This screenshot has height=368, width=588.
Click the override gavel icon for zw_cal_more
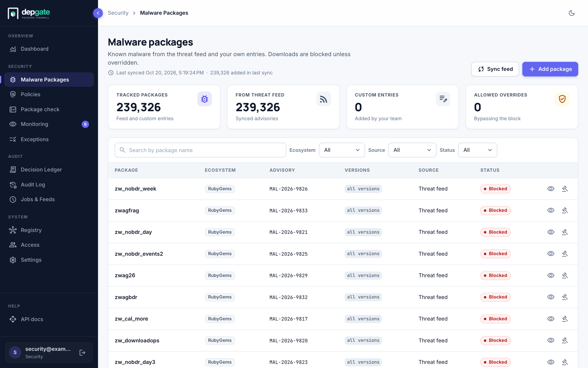565,319
